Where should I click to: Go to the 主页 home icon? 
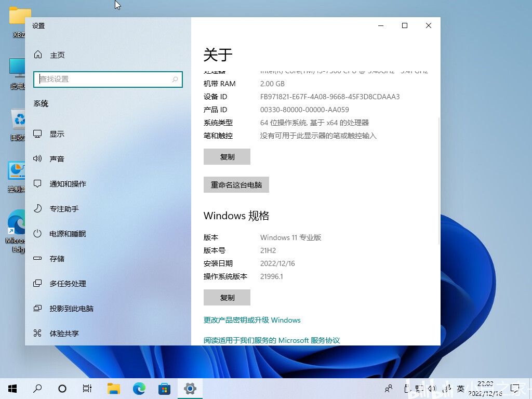click(38, 55)
